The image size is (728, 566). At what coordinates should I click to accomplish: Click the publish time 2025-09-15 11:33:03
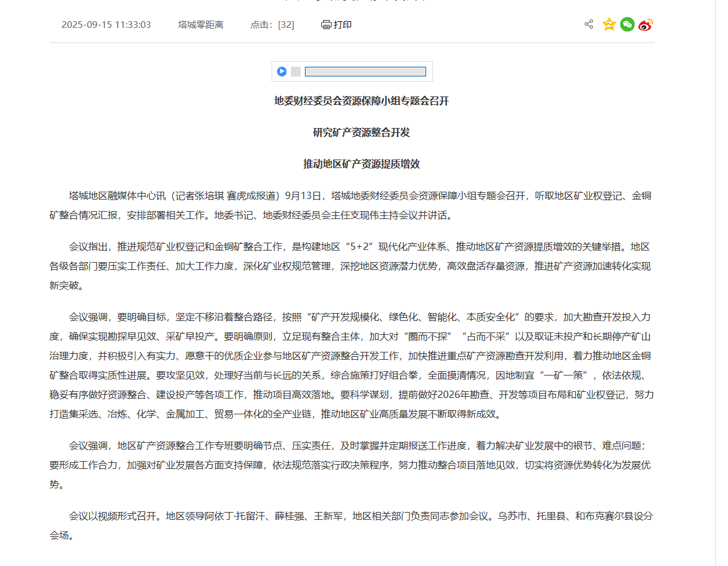coord(106,25)
